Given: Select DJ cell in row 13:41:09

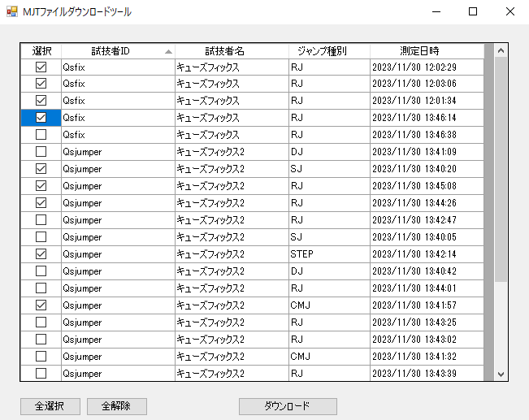Looking at the screenshot, I should (x=329, y=151).
